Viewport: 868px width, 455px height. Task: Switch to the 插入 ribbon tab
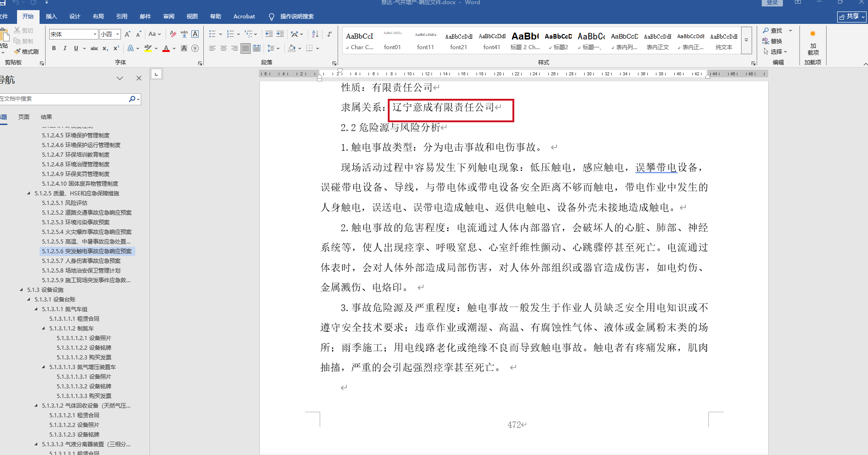51,17
